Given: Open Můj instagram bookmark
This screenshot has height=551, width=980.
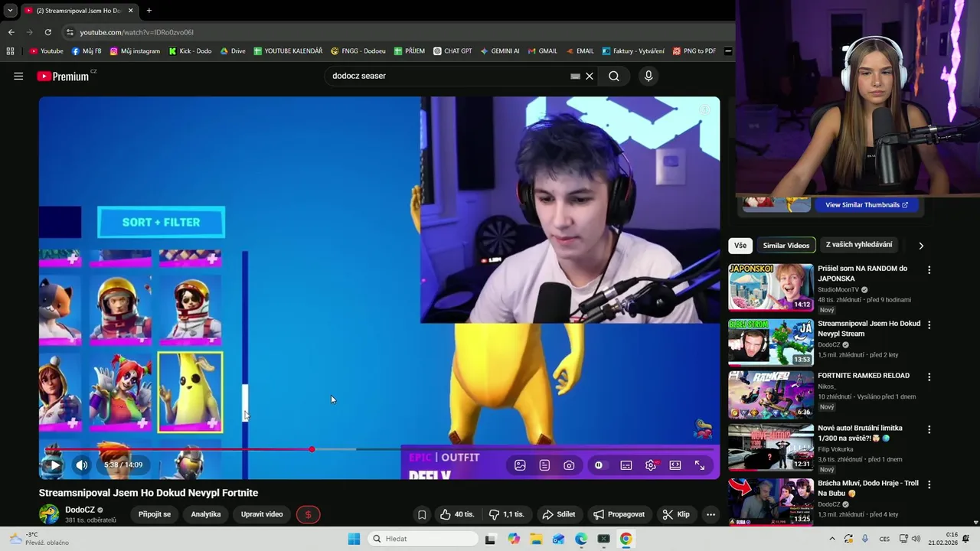Looking at the screenshot, I should (x=135, y=51).
